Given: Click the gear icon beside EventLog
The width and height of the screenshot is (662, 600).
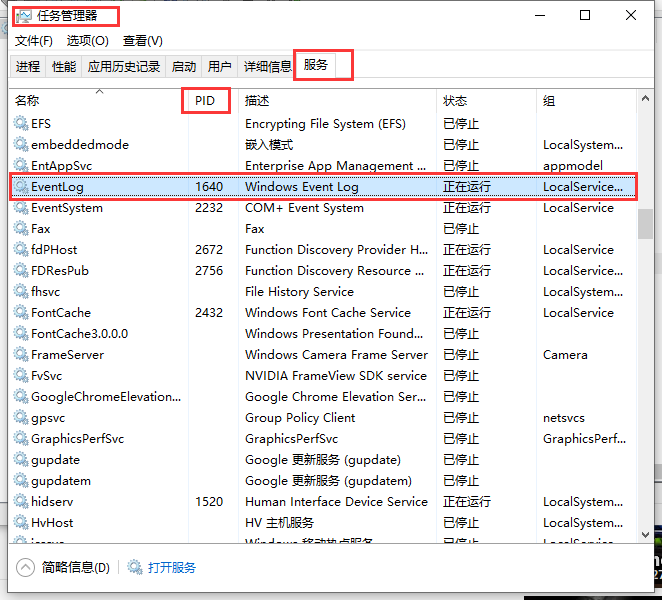Looking at the screenshot, I should click(x=21, y=186).
